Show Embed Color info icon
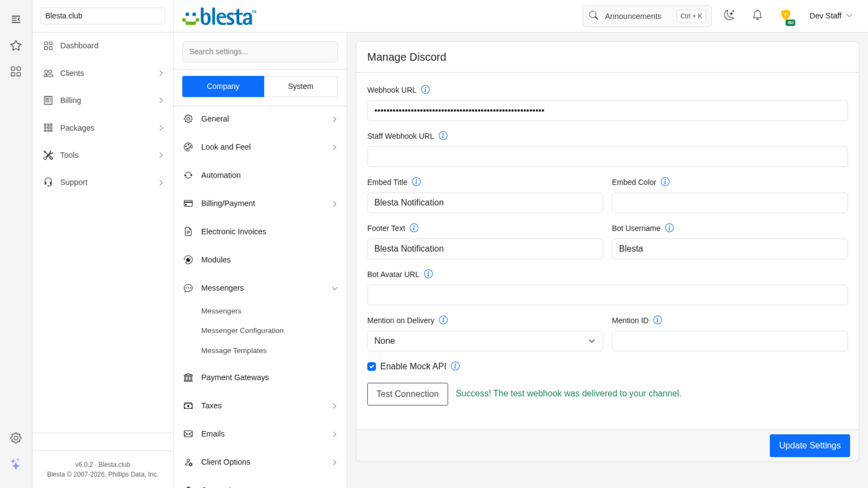This screenshot has width=868, height=488. click(665, 182)
